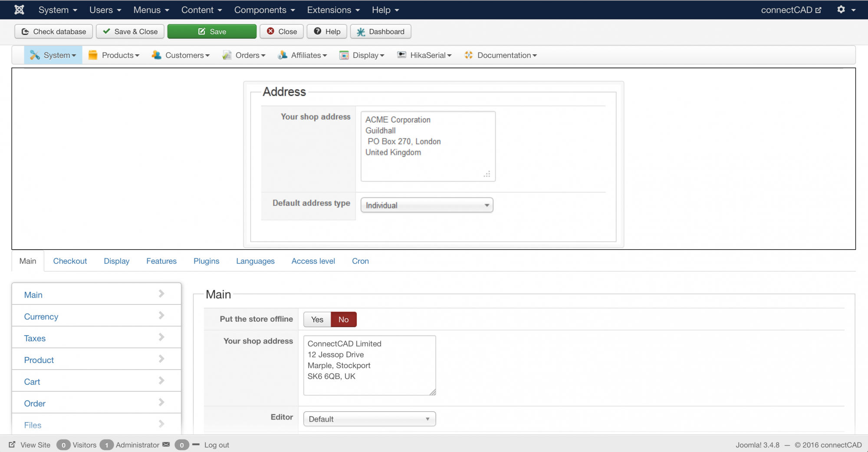
Task: Click the Display window icon
Action: pyautogui.click(x=344, y=55)
